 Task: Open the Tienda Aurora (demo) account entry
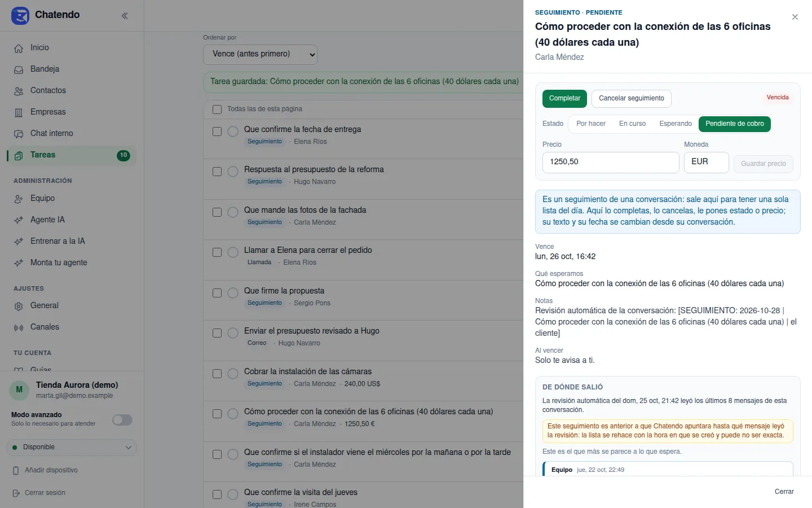(x=72, y=390)
